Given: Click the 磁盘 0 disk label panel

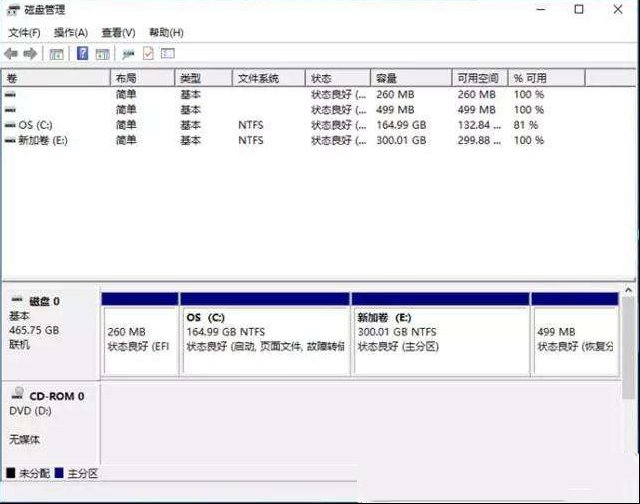Looking at the screenshot, I should (x=51, y=333).
